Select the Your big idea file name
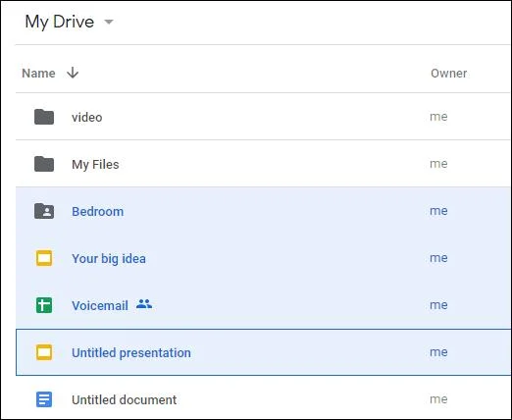 point(109,259)
